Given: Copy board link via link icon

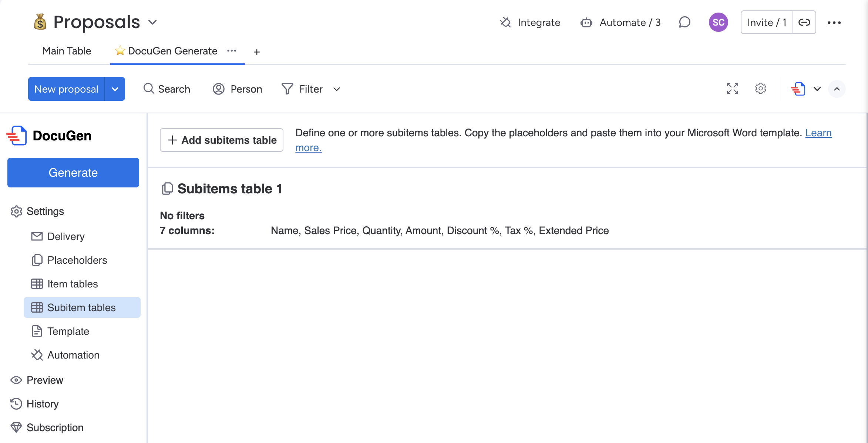Looking at the screenshot, I should tap(804, 22).
